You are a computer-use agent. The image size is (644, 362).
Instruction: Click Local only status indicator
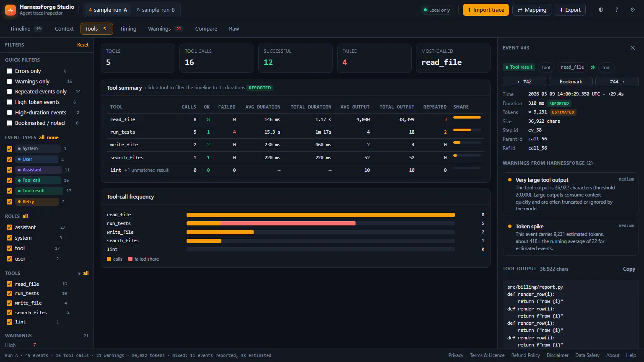point(436,10)
